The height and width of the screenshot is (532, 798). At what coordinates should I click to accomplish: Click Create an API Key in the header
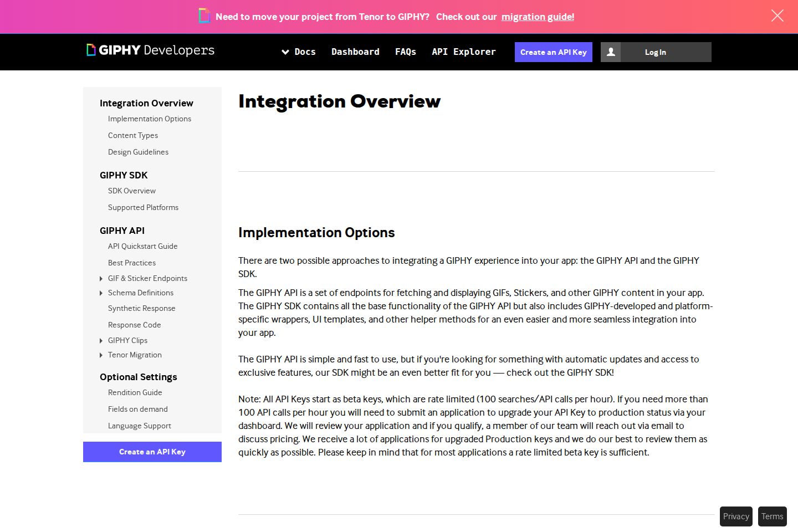click(x=553, y=52)
